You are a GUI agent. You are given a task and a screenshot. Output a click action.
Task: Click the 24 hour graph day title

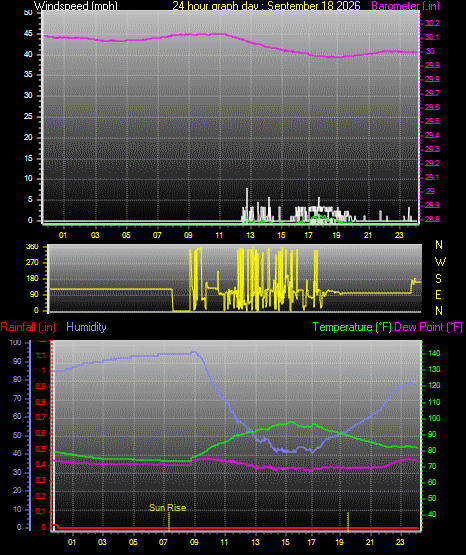(266, 5)
